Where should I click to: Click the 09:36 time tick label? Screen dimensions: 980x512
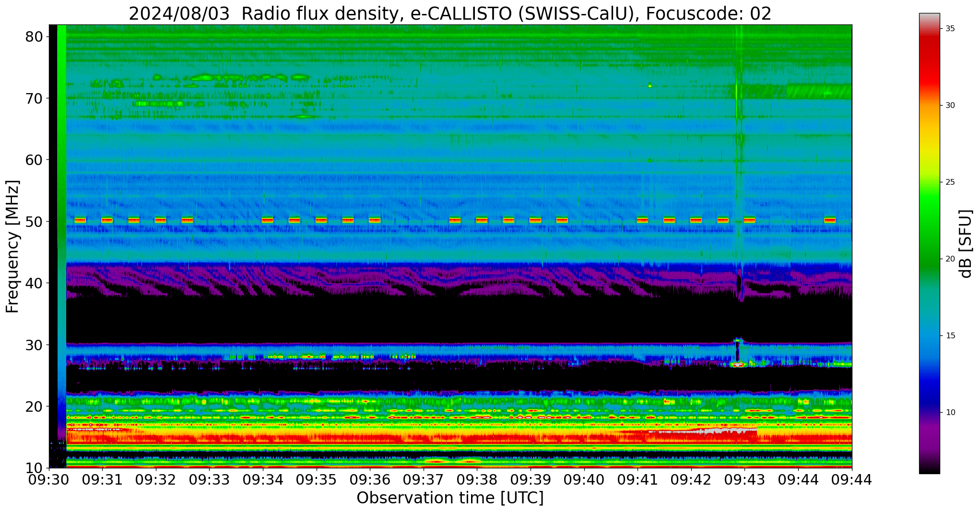(370, 479)
